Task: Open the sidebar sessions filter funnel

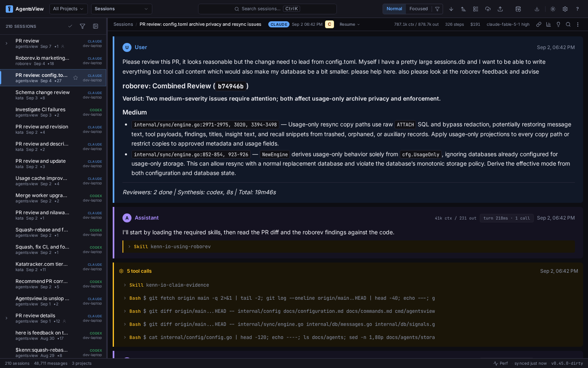Action: [x=82, y=26]
